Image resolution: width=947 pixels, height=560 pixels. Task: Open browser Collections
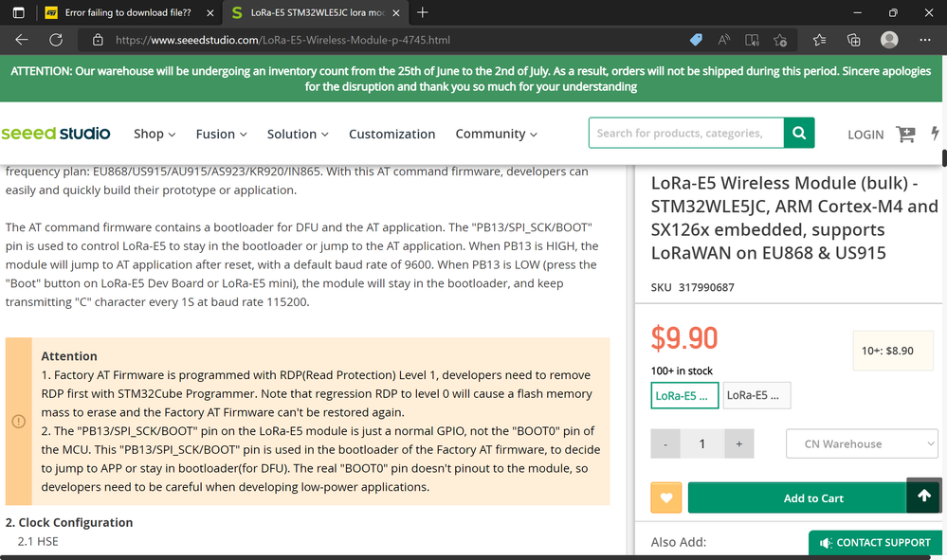pyautogui.click(x=853, y=40)
